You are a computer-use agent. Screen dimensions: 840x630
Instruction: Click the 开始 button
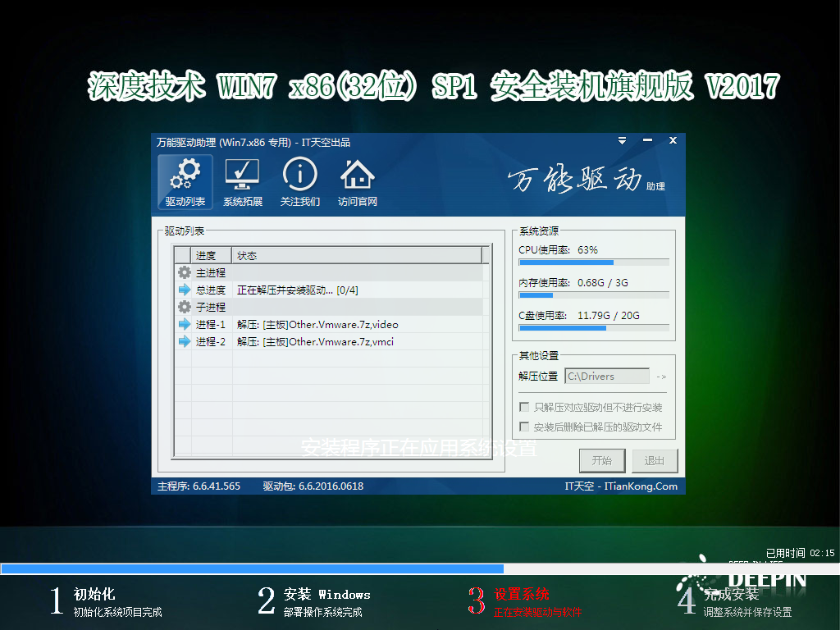(x=602, y=461)
